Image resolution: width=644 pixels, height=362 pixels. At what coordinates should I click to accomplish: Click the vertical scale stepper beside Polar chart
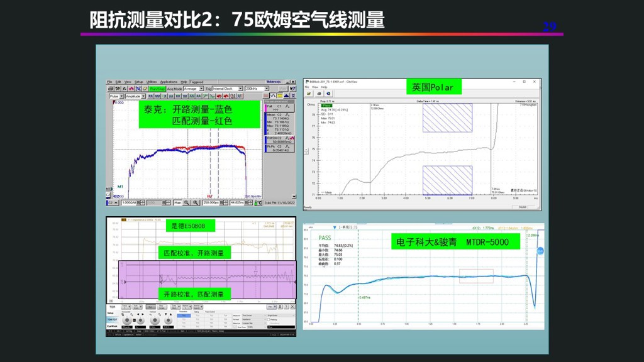(x=306, y=151)
